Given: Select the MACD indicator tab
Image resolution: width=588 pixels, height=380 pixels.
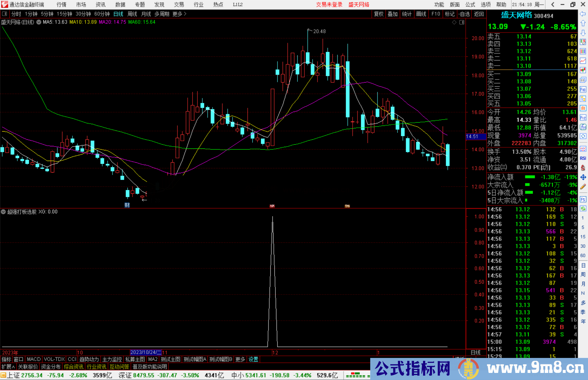Looking at the screenshot, I should pyautogui.click(x=33, y=359).
